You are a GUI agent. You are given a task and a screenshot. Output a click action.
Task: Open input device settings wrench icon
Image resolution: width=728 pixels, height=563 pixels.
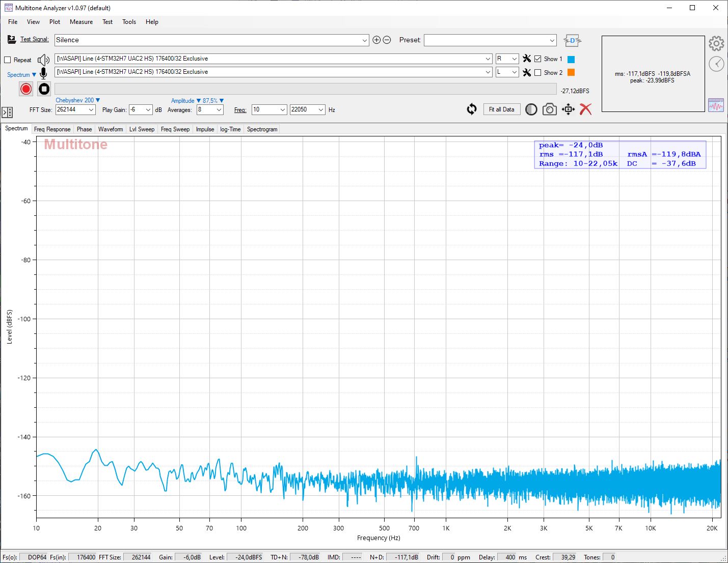(527, 72)
